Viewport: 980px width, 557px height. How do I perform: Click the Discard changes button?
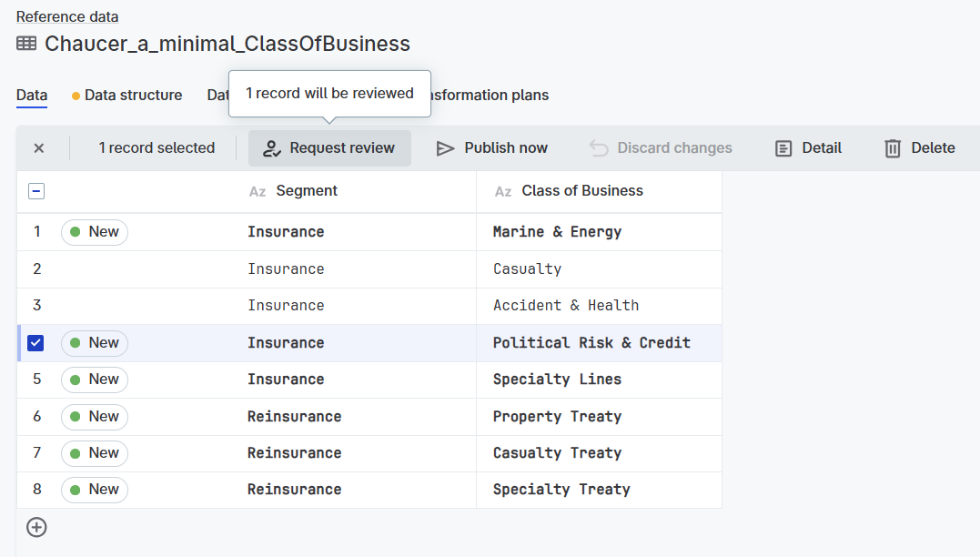tap(661, 148)
